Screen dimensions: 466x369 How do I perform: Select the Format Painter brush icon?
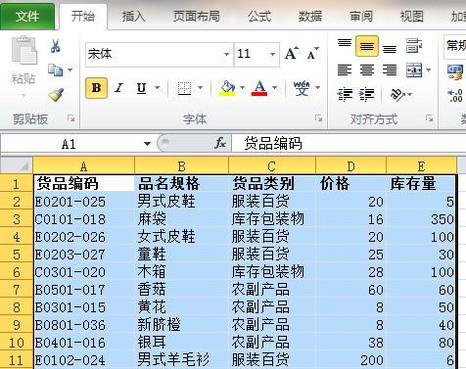pos(56,95)
